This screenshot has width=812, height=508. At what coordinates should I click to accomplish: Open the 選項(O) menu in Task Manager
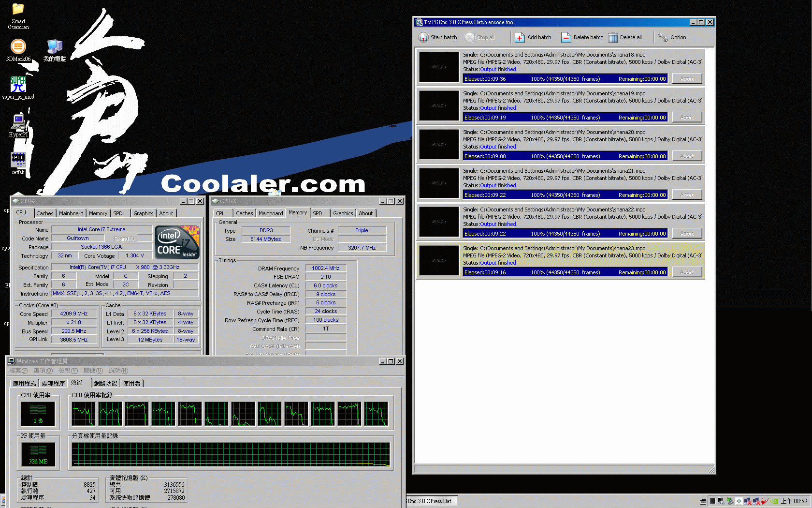(x=43, y=371)
